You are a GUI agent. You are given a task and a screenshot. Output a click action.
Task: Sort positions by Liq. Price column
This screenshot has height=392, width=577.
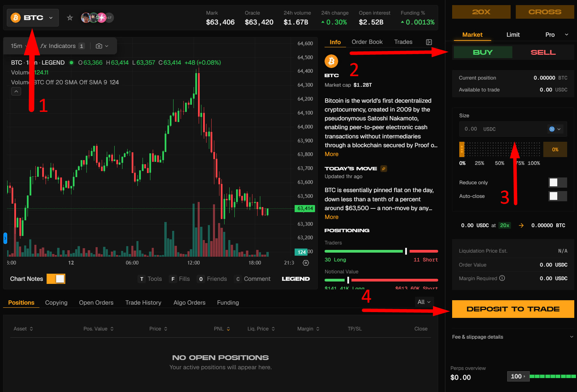pos(261,329)
